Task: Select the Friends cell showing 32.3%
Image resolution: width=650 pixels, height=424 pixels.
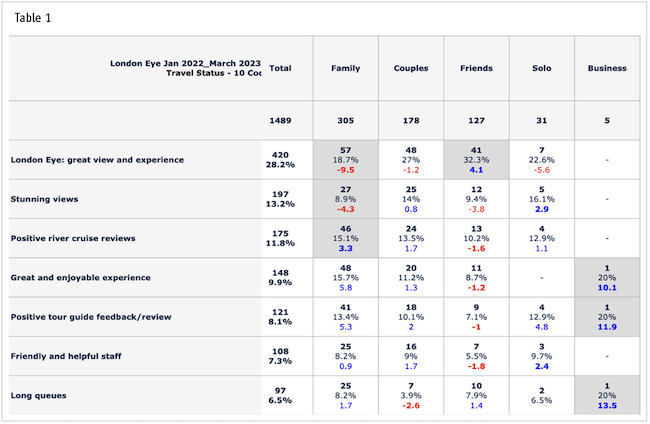Action: [x=476, y=160]
